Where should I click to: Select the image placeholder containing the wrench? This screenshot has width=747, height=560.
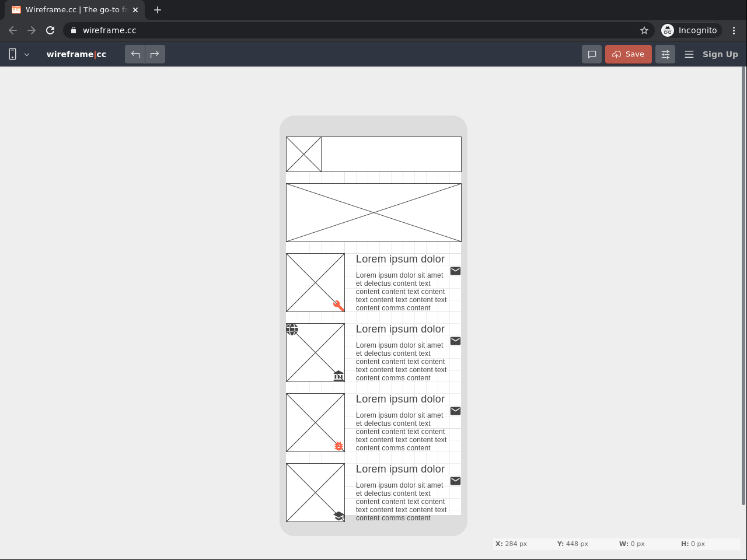(315, 282)
